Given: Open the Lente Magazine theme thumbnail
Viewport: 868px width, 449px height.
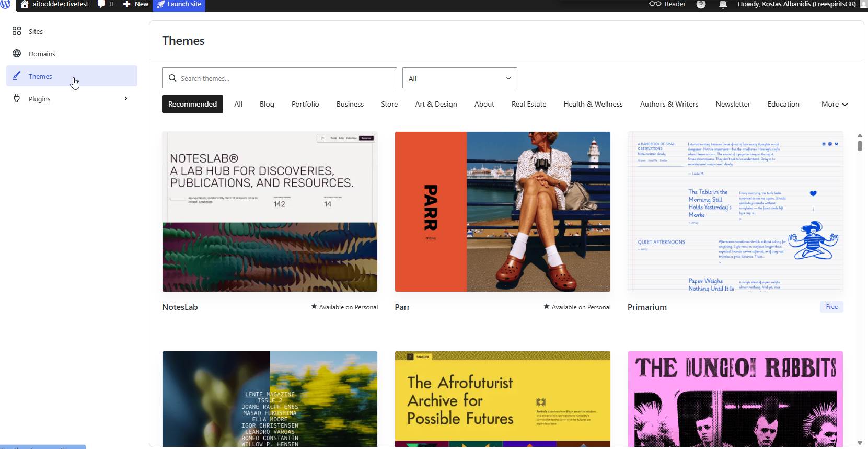Looking at the screenshot, I should pyautogui.click(x=270, y=399).
